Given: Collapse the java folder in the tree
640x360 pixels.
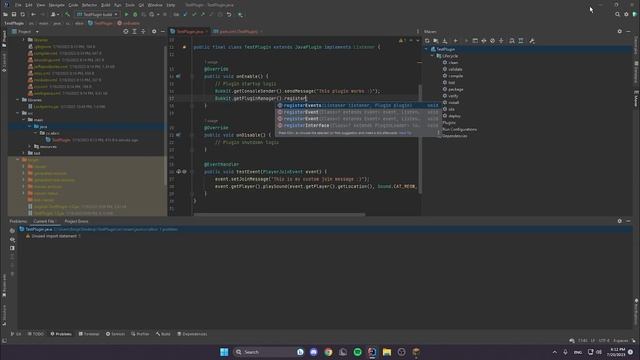Looking at the screenshot, I should (x=30, y=127).
